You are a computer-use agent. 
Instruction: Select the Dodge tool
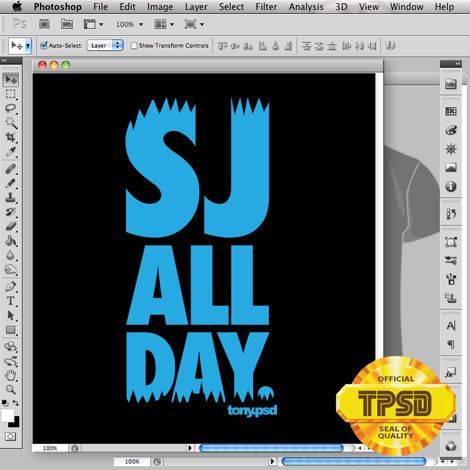tap(11, 269)
